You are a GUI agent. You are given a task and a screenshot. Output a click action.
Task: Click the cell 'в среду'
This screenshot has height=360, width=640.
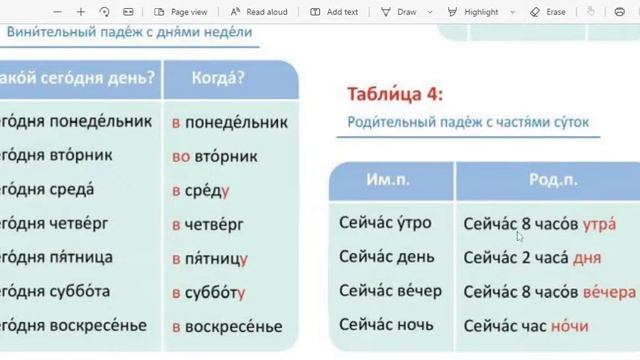coord(200,191)
